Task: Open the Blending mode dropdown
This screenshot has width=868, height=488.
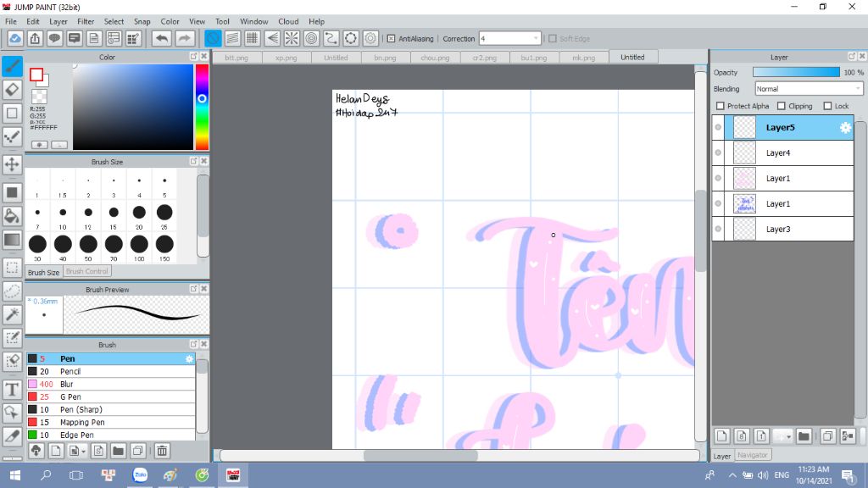Action: coord(809,88)
